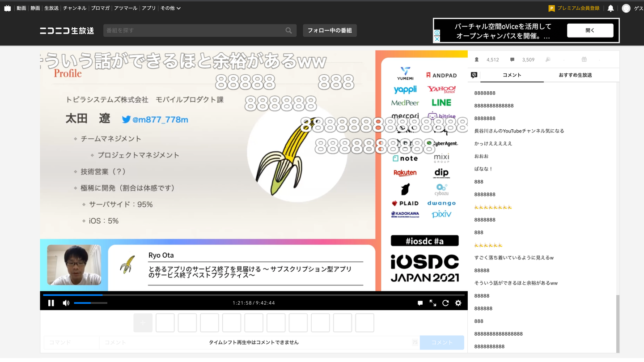Adjust the volume slider

click(x=90, y=303)
